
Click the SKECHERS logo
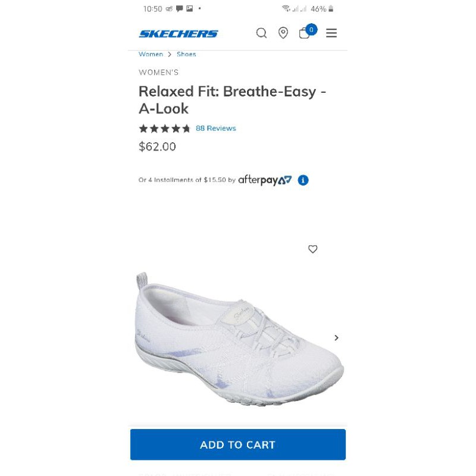(180, 33)
